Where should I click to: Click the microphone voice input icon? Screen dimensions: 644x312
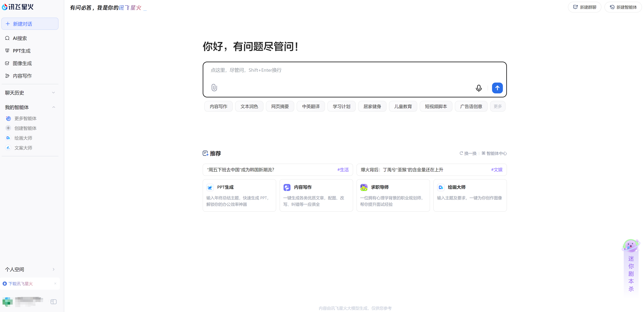(479, 88)
